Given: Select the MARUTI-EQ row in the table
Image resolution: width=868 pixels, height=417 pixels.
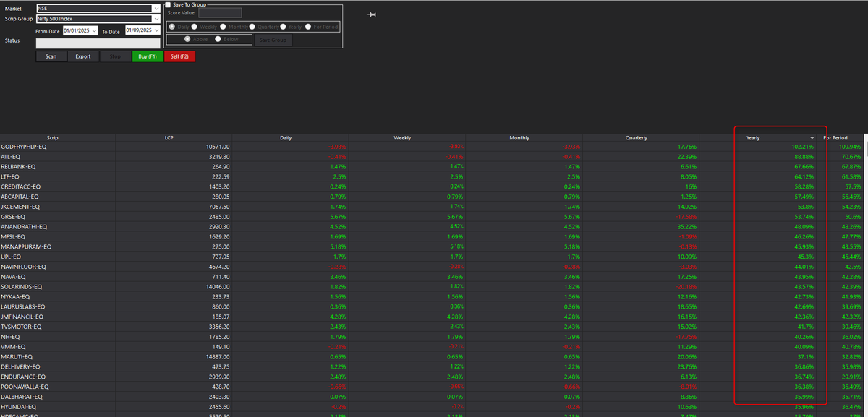Looking at the screenshot, I should 145,356.
